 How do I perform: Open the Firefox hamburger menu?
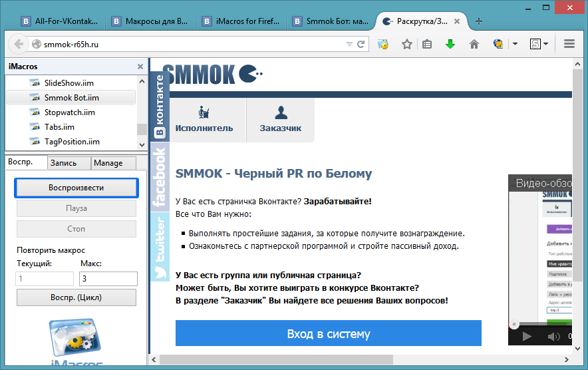[569, 44]
